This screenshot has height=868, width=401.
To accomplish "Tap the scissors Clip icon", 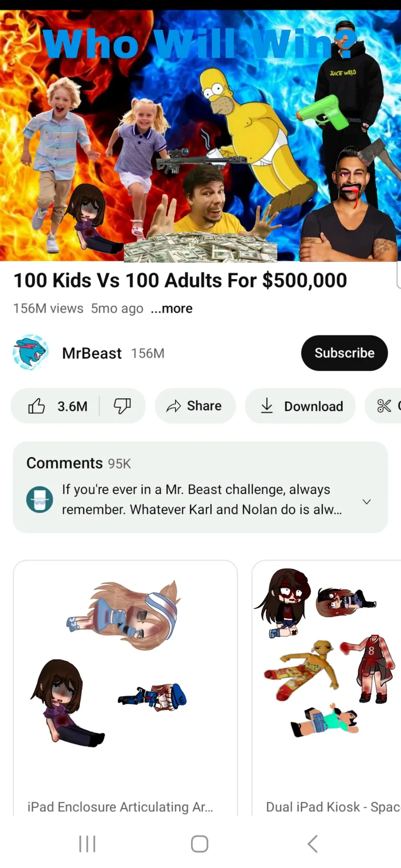I will (x=384, y=406).
